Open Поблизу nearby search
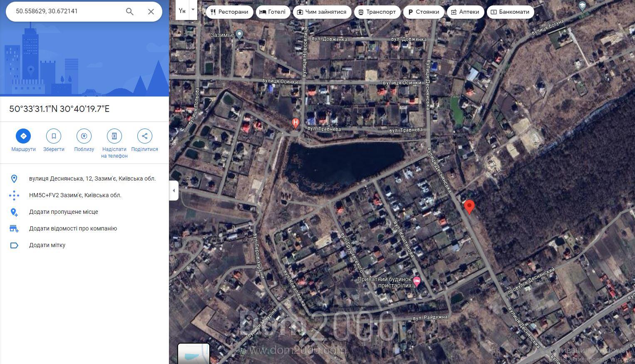 tap(84, 136)
